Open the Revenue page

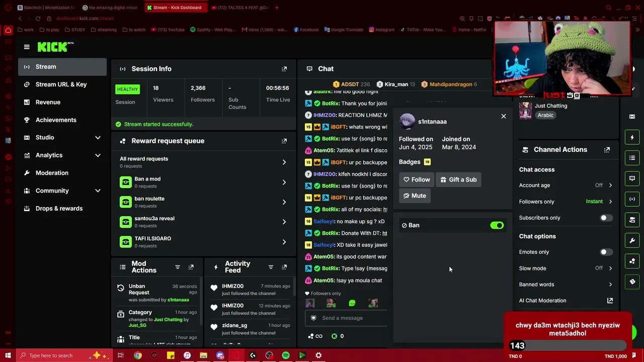tap(62, 102)
